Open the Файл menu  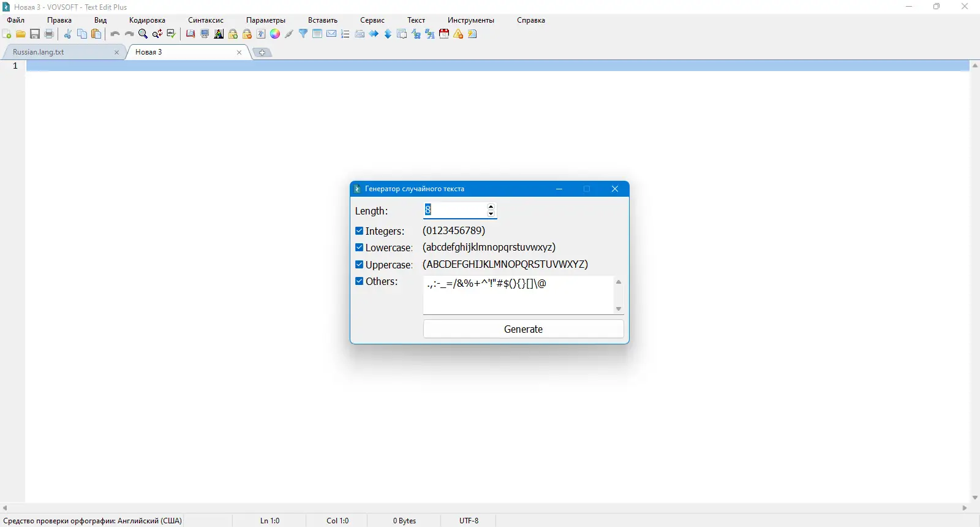(16, 20)
